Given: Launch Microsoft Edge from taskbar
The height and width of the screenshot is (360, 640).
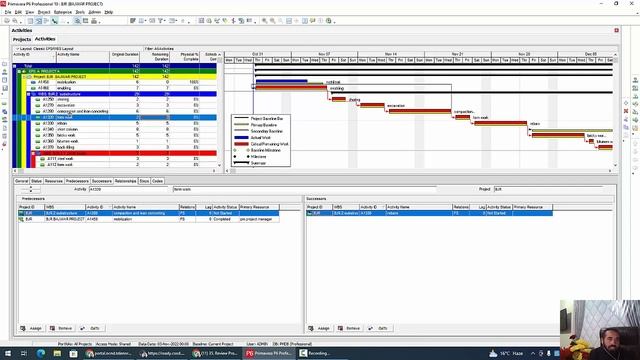Looking at the screenshot, I should point(41,353).
